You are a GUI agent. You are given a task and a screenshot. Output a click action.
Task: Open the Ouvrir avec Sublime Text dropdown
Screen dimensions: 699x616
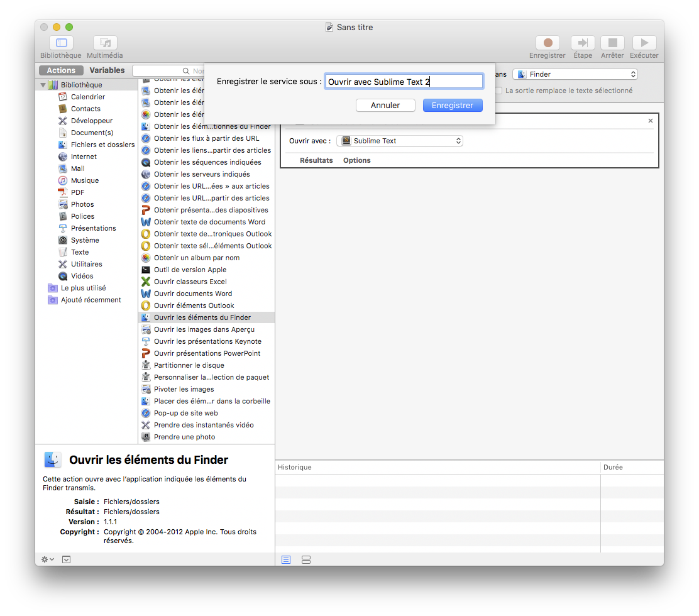click(x=400, y=141)
